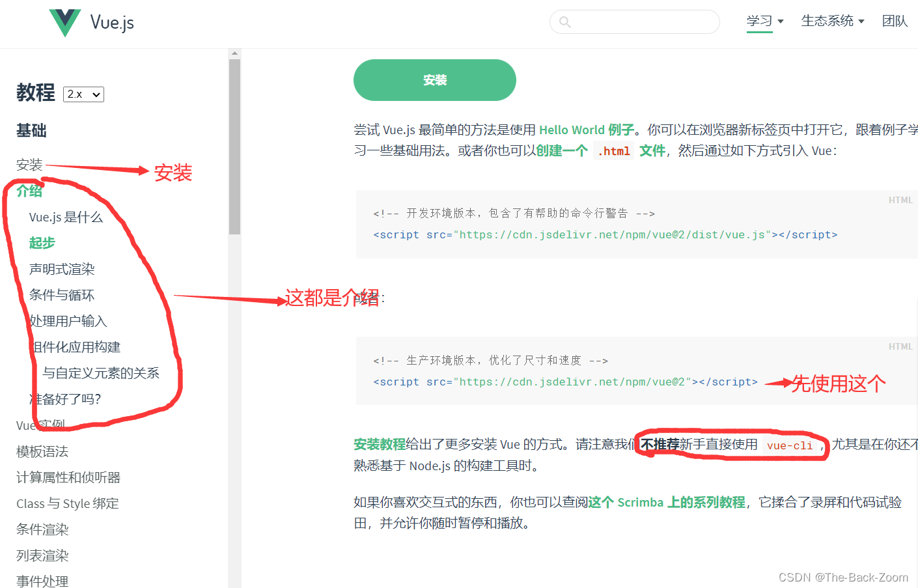Click the 教程 sidebar heading
Viewport: 918px width, 588px height.
tap(36, 92)
